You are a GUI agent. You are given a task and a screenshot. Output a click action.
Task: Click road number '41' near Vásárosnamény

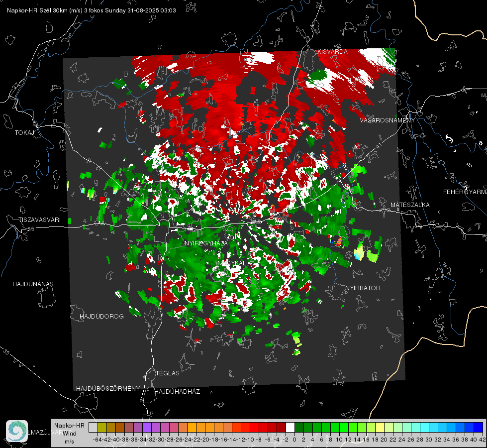[x=378, y=146]
